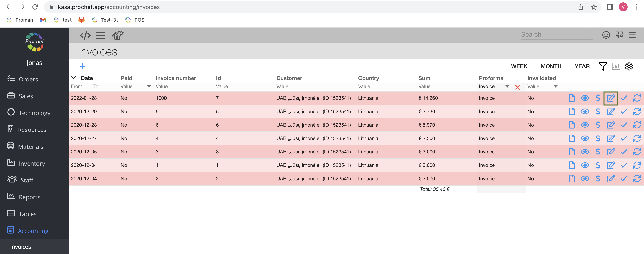Click document icon for invoice dated 2020-12-28
The image size is (644, 254).
pyautogui.click(x=571, y=125)
